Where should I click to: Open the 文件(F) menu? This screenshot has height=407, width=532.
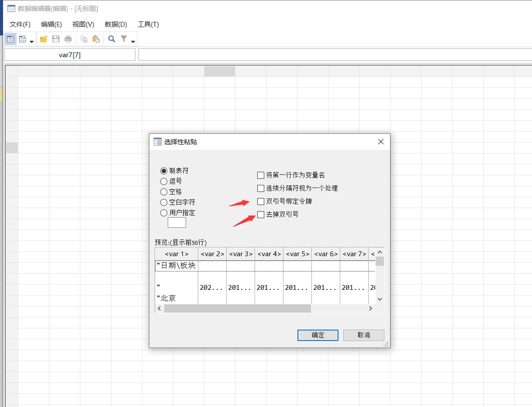click(x=19, y=24)
